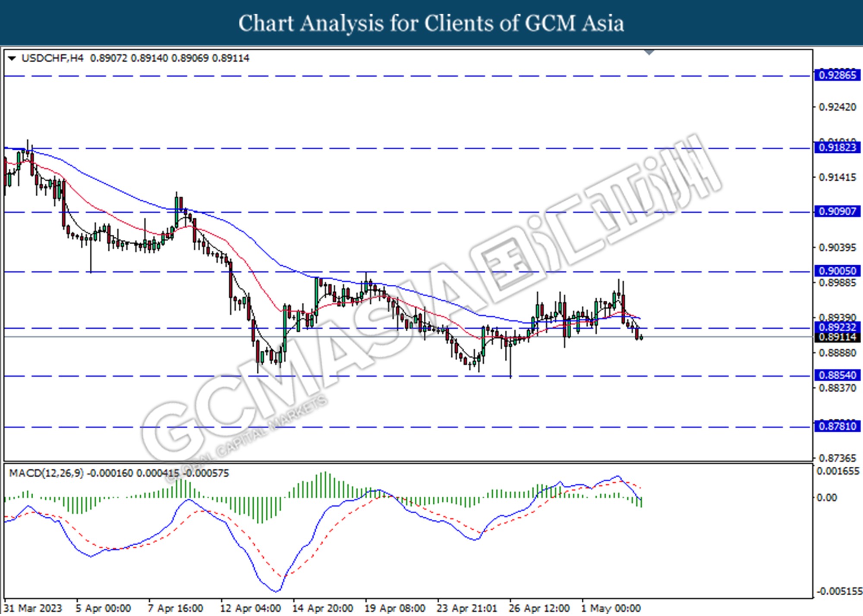Select the 0.91823 price level label
This screenshot has width=863, height=616.
(x=837, y=148)
